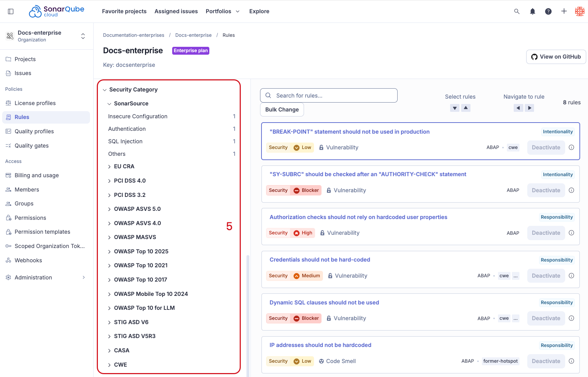
Task: Open Projects in sidebar
Action: pyautogui.click(x=46, y=59)
